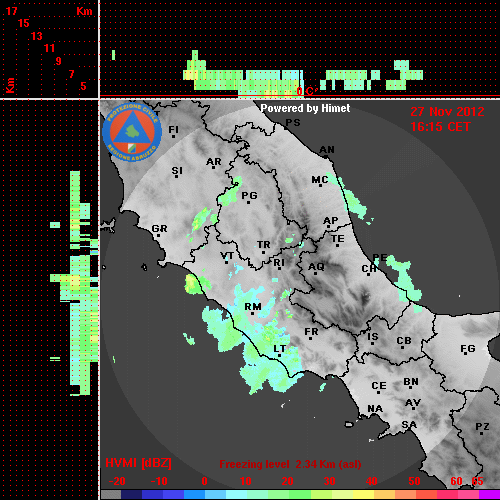
Task: Click the FI city label
Action: tap(173, 129)
